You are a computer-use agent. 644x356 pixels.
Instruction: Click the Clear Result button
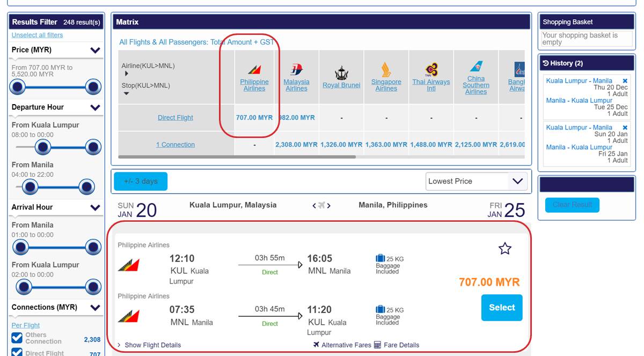572,205
